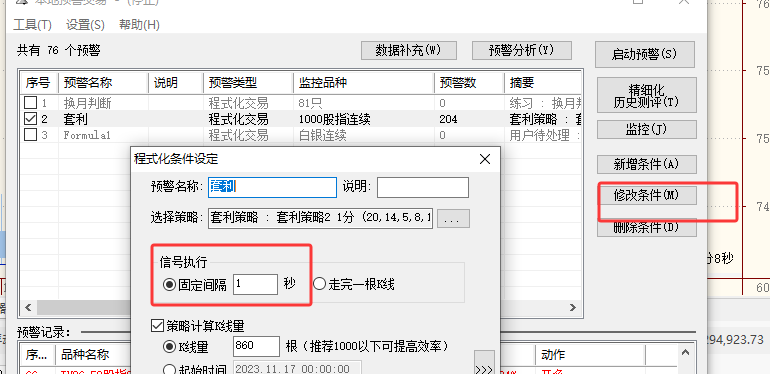Click the 删除条件(D) button

tap(647, 228)
